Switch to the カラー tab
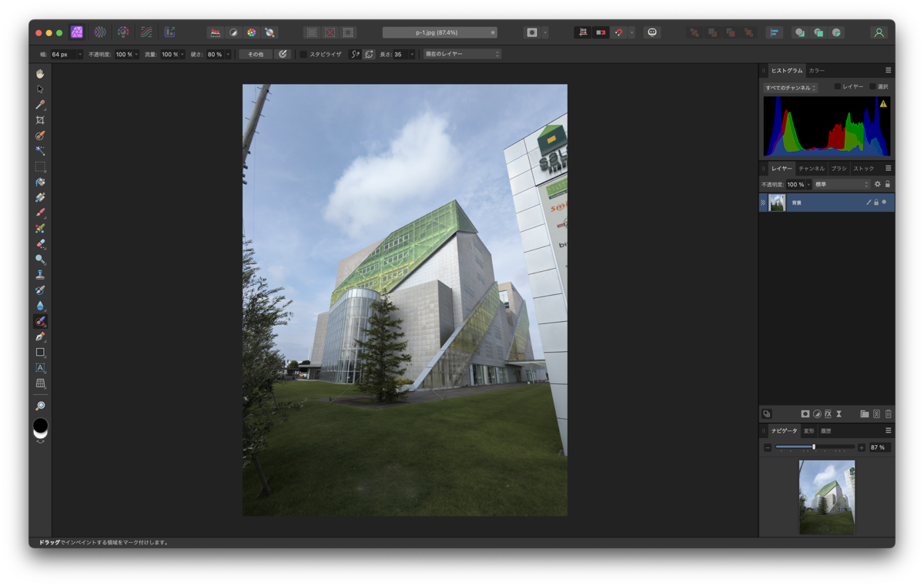Screen dimensions: 924x586 coord(816,70)
